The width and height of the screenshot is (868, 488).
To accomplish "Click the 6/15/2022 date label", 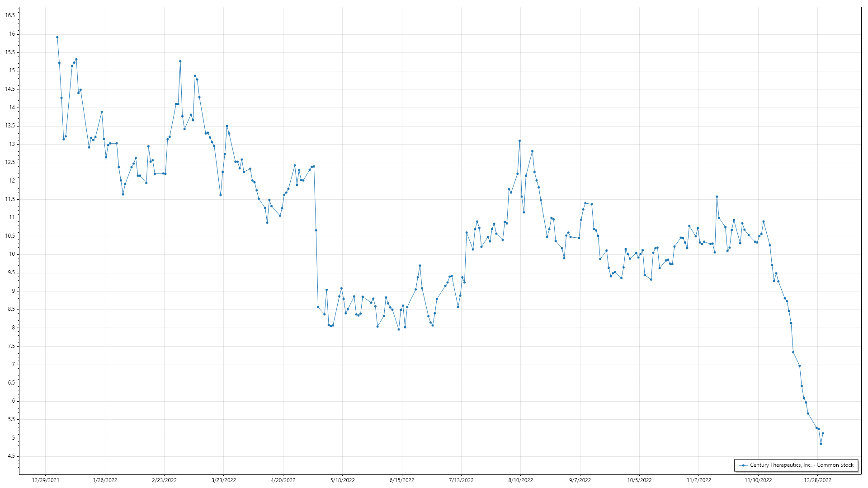I will [x=402, y=480].
